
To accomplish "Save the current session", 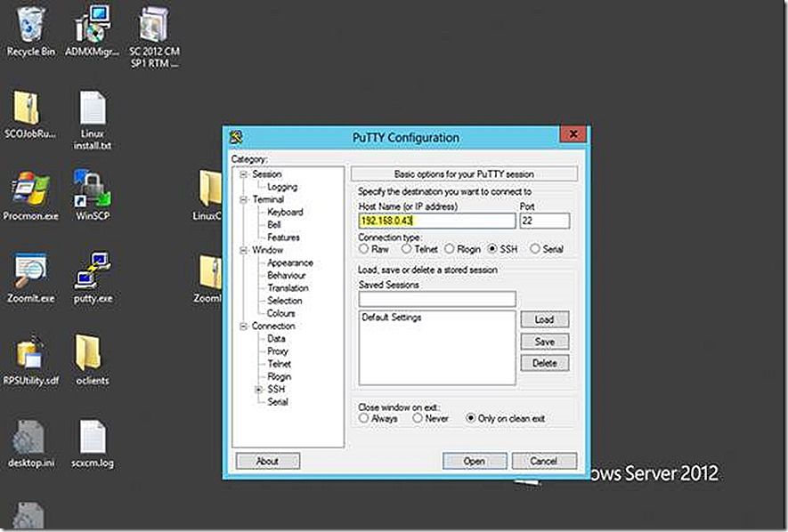I will point(545,342).
